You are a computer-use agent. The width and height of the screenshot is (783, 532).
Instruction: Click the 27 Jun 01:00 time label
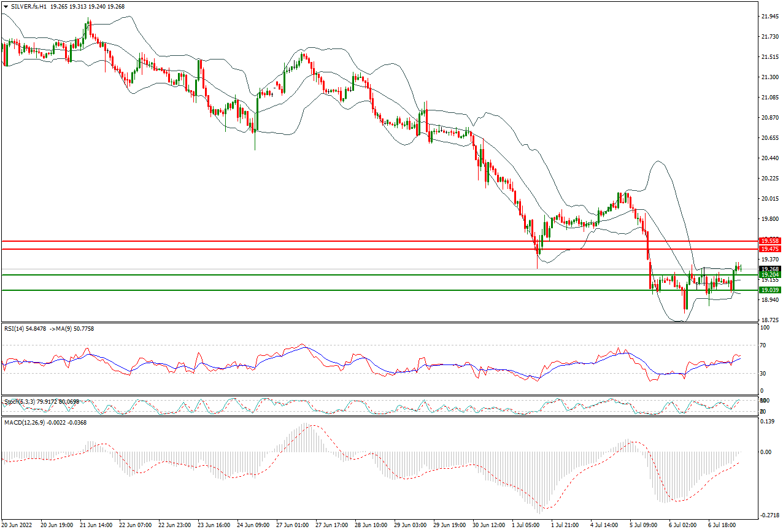293,526
